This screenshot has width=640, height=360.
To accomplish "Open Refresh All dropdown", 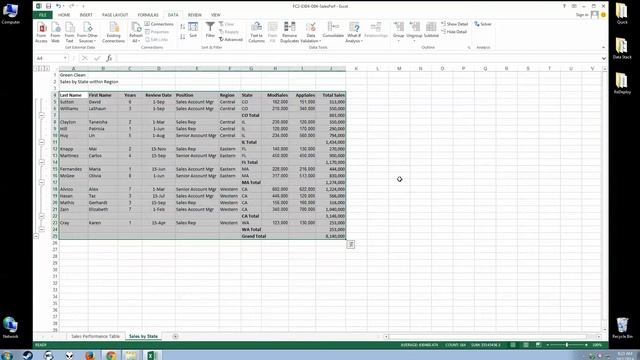I will click(x=136, y=32).
